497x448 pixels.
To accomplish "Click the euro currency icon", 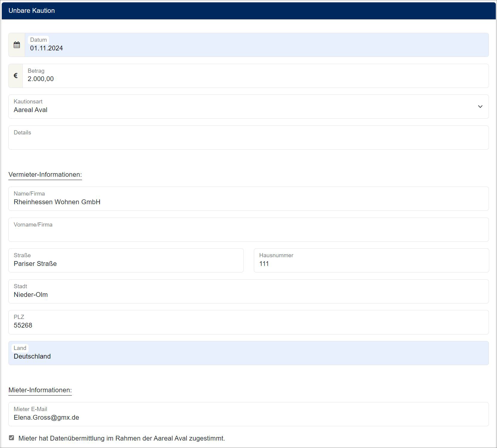I will coord(16,76).
